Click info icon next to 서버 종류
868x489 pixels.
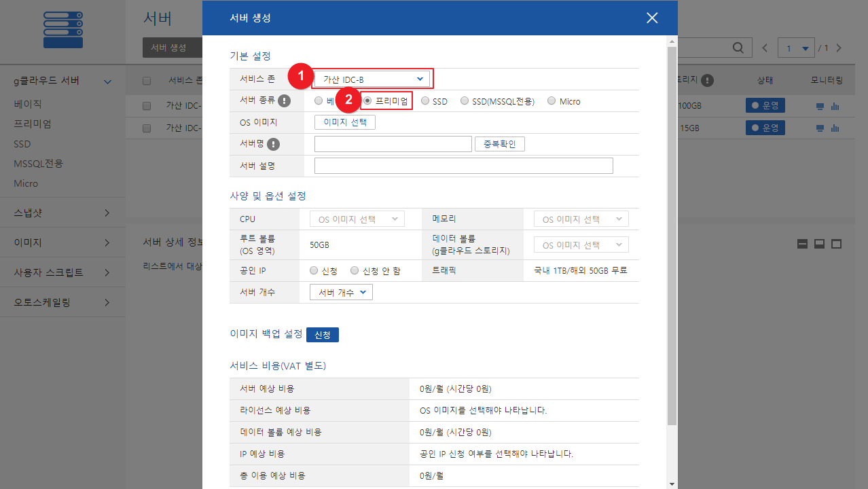284,101
